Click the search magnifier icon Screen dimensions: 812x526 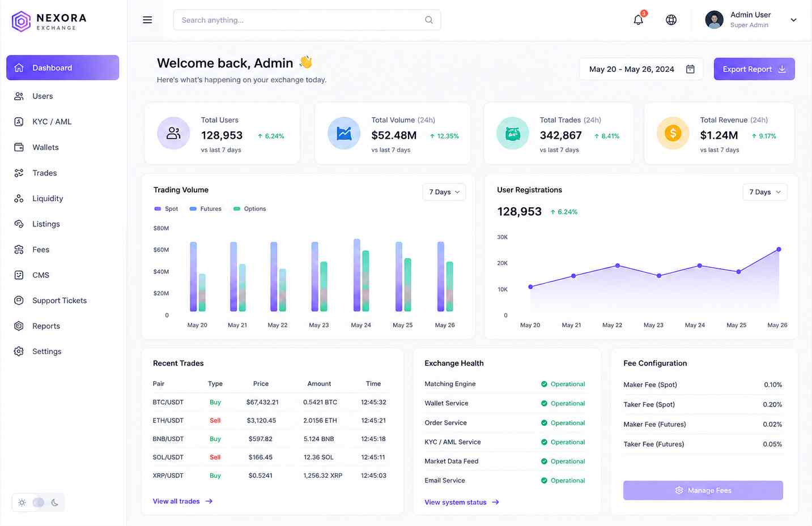(x=429, y=20)
